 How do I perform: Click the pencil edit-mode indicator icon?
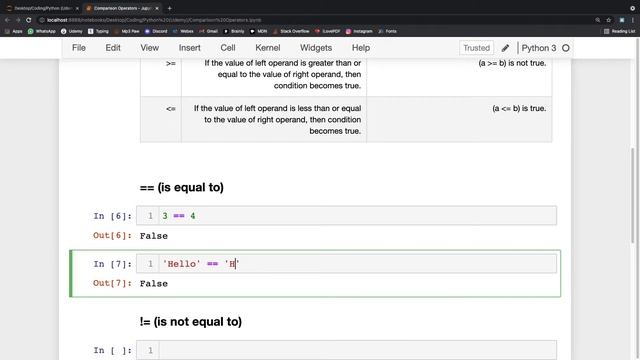[505, 48]
